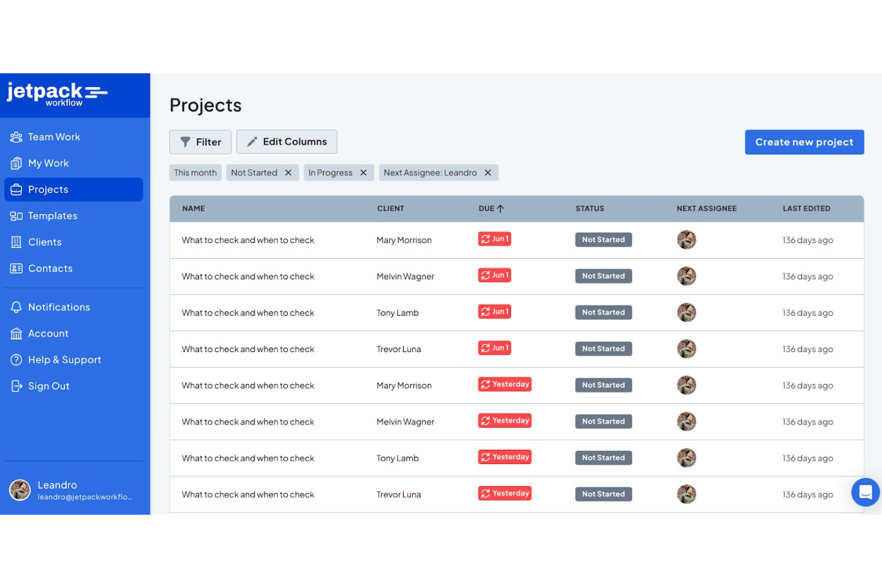The height and width of the screenshot is (588, 882).
Task: Click the Account sidebar icon
Action: click(x=17, y=333)
